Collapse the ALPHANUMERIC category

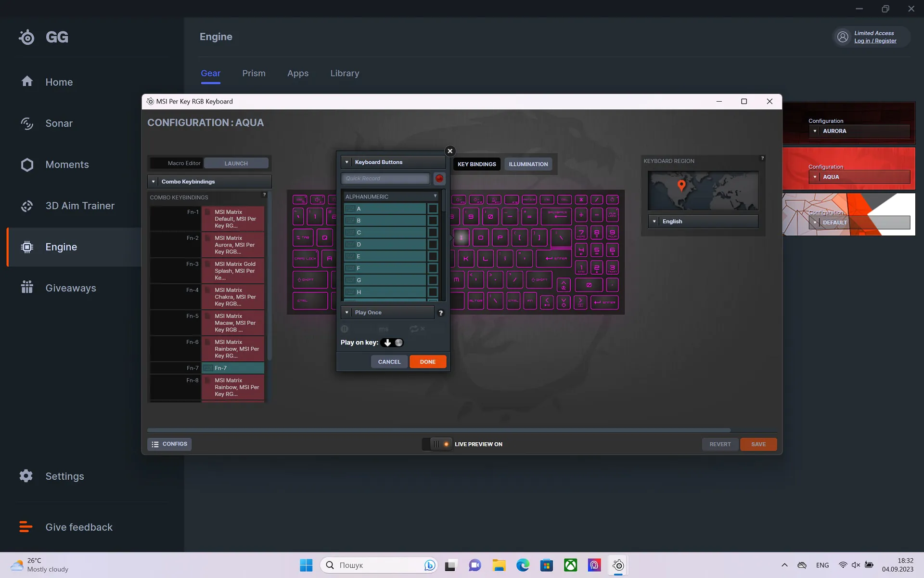click(391, 197)
